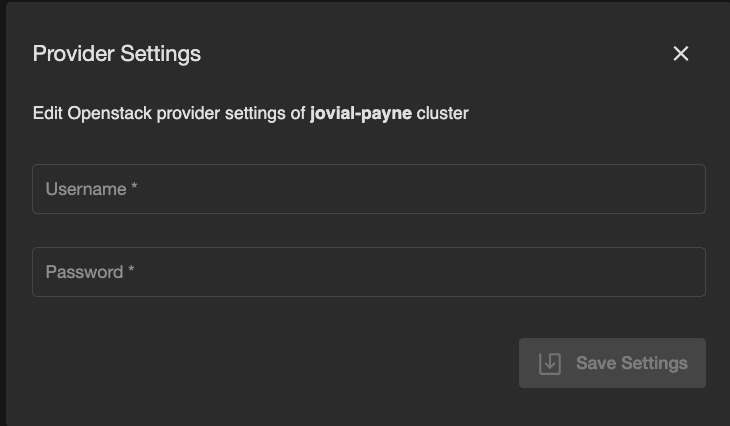Click the word "cluster" ending the description
This screenshot has width=730, height=426.
(443, 113)
